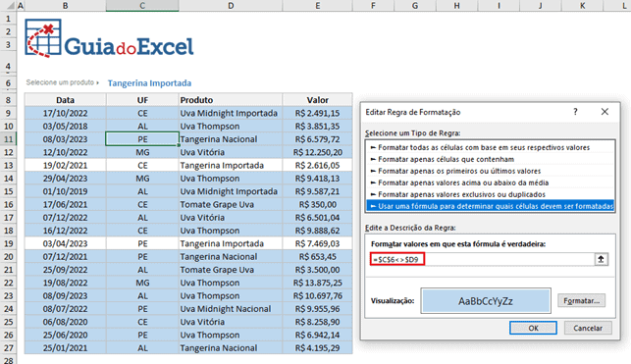Click the collapse dialog arrow beside formula field

click(x=601, y=259)
